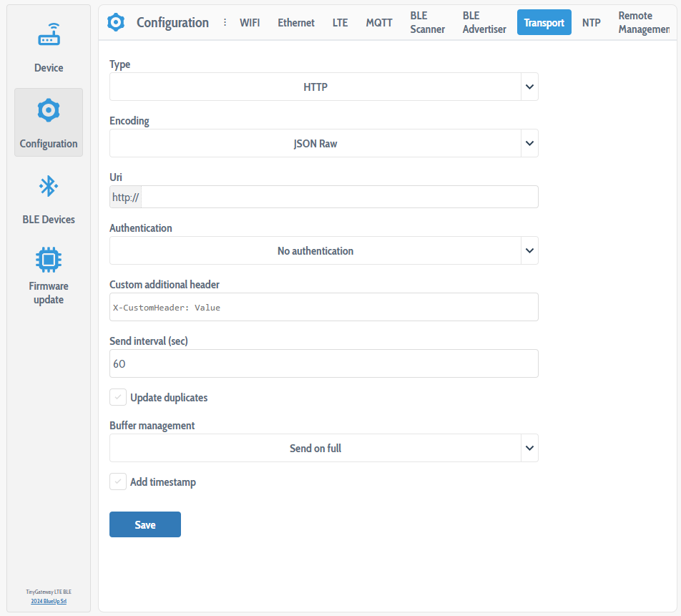Open the Encoding dropdown showing JSON Raw
The height and width of the screenshot is (616, 681).
click(x=323, y=143)
